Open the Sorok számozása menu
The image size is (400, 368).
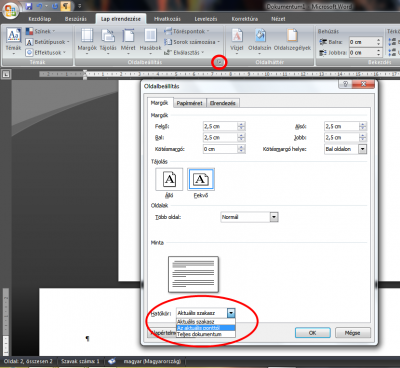192,42
